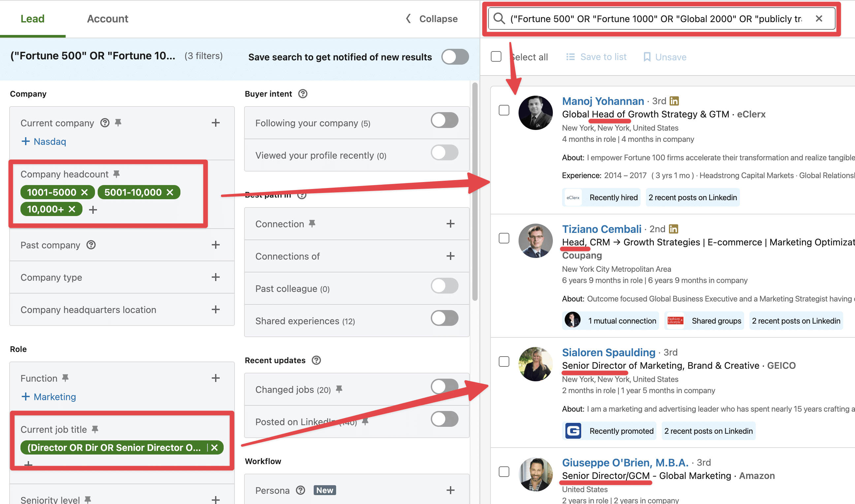The width and height of the screenshot is (855, 504).
Task: Click the pin icon beside Function
Action: pyautogui.click(x=65, y=378)
